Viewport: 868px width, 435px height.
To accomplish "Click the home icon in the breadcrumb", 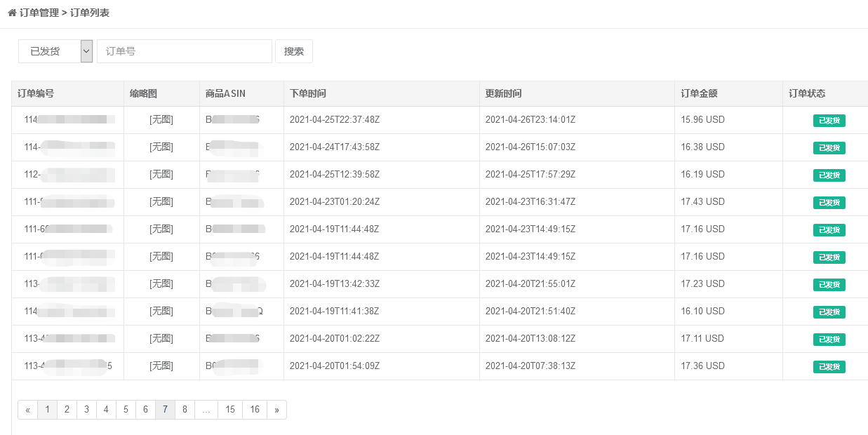I will click(x=14, y=13).
